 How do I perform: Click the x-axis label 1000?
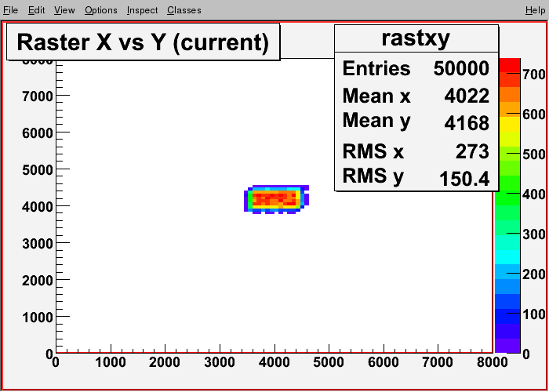point(111,362)
